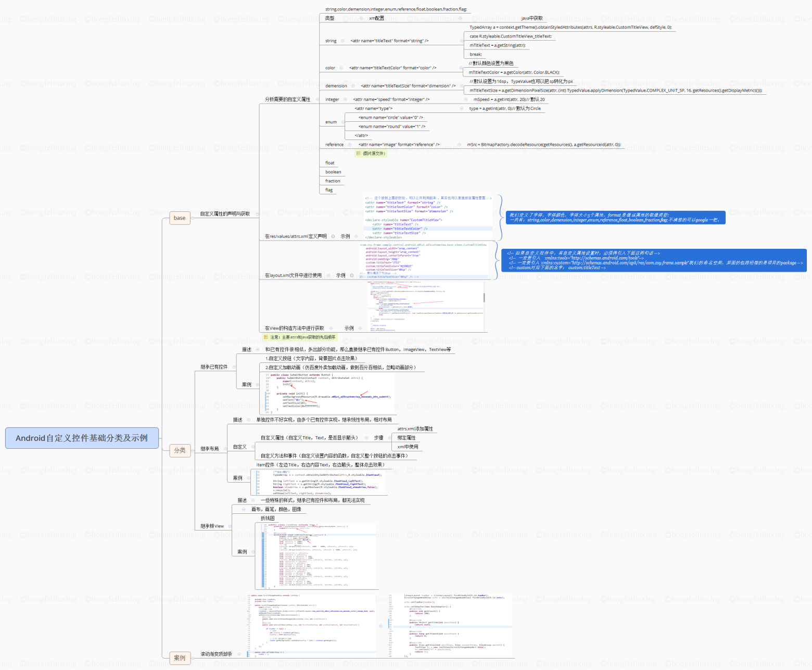Collapse the color branch circle
This screenshot has height=670, width=812.
[x=341, y=68]
